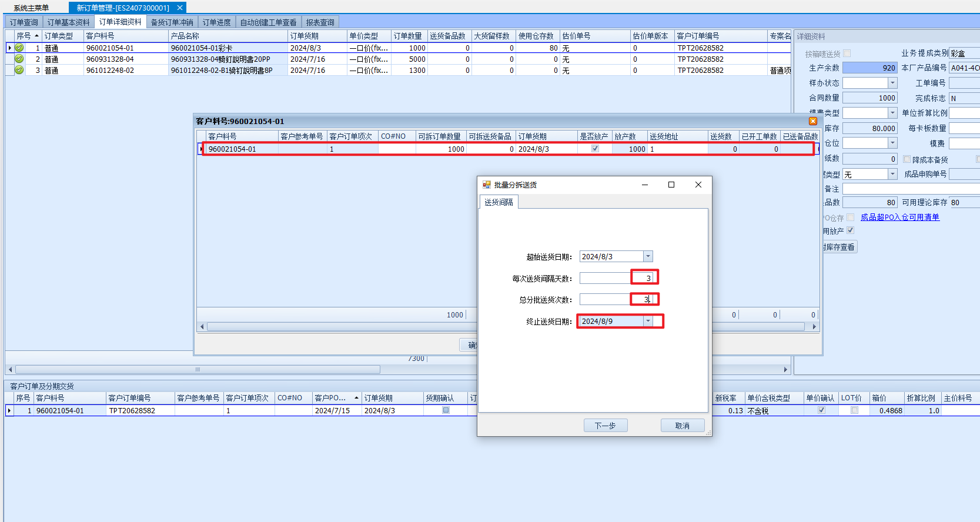This screenshot has height=522, width=980.
Task: Toggle the 按箱唛送货 checkbox
Action: point(847,53)
